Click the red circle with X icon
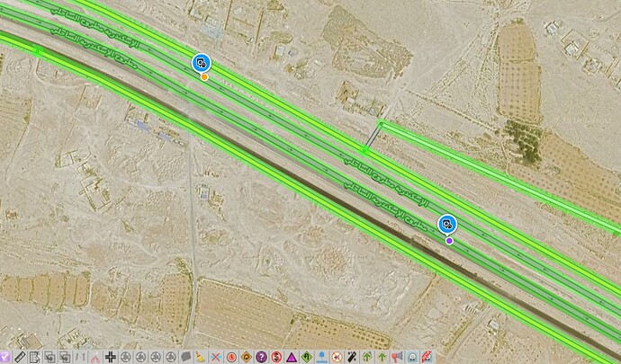The width and height of the screenshot is (621, 364). tap(337, 357)
